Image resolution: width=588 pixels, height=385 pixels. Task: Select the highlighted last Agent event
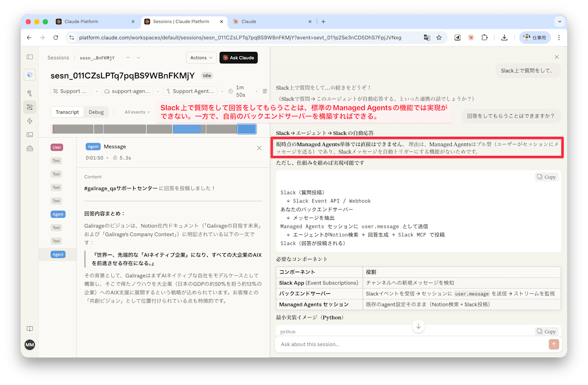click(x=58, y=255)
